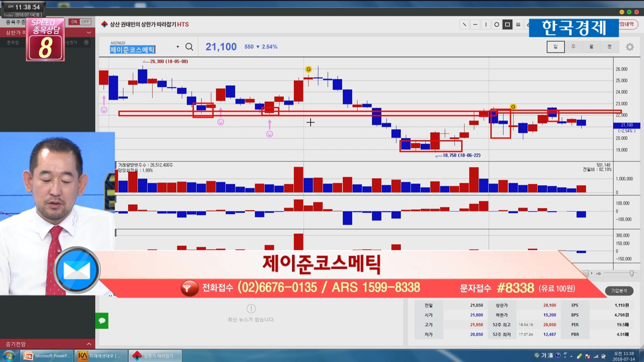
Task: Switch the OFF toggle in left panel
Action: [85, 22]
